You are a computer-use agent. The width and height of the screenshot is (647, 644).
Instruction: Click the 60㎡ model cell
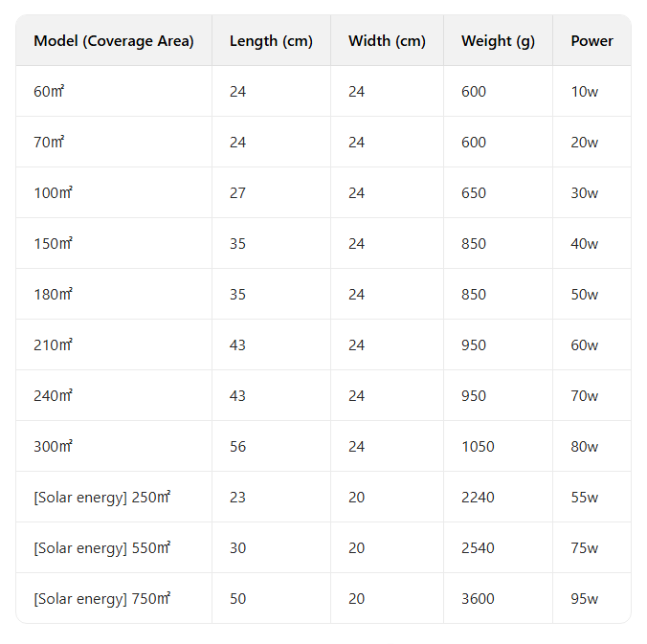[49, 92]
